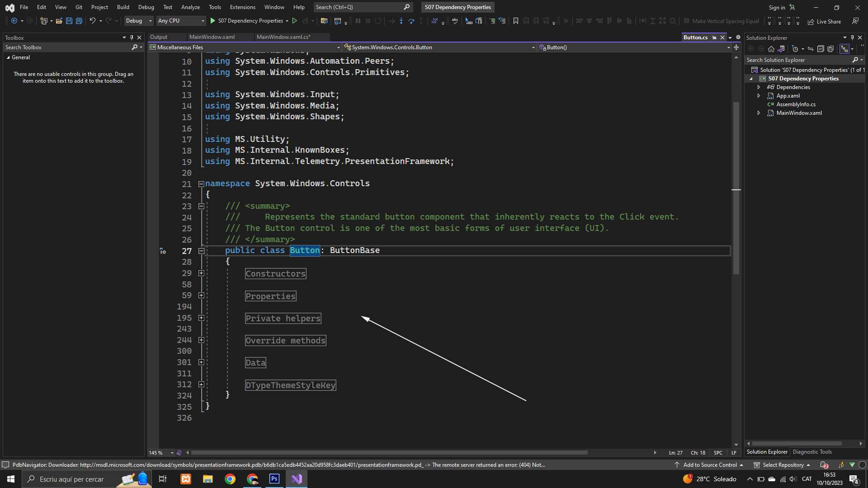The width and height of the screenshot is (868, 488).
Task: Expand the collapsed Constructors region
Action: pyautogui.click(x=201, y=273)
